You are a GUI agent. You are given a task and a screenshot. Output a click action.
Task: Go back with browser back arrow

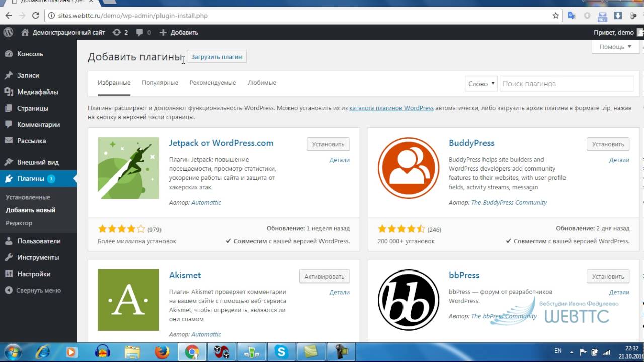click(9, 16)
